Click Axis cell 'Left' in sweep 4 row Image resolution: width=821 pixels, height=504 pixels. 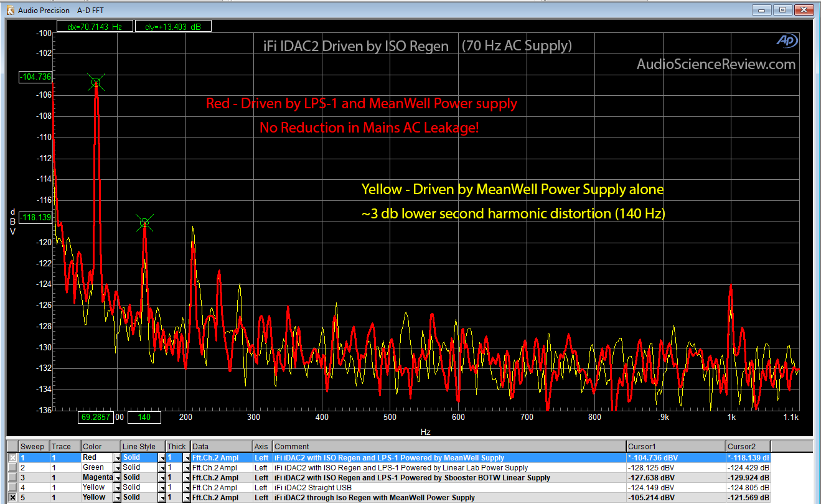point(261,487)
